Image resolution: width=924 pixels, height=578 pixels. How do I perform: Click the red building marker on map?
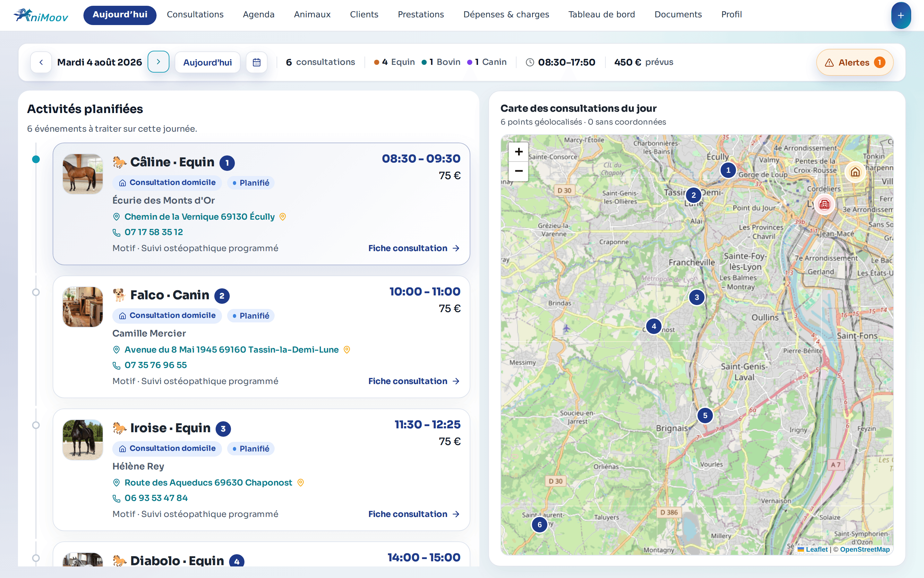[x=825, y=204]
